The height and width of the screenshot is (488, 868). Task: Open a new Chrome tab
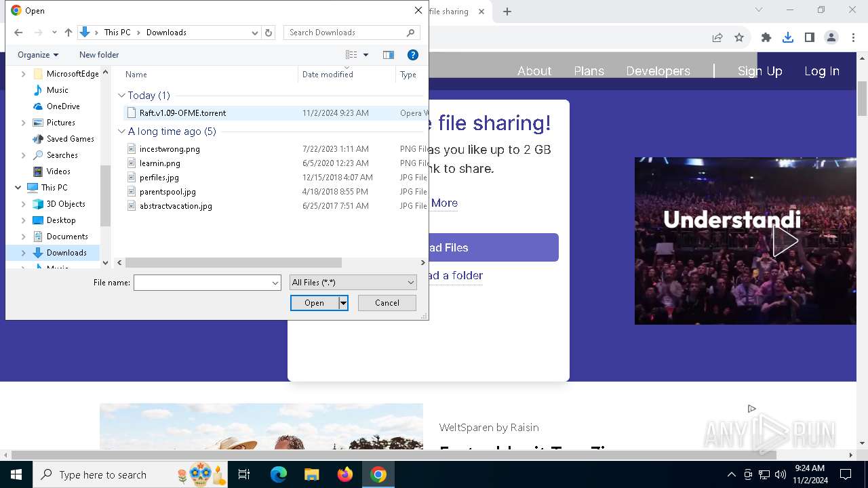[507, 12]
